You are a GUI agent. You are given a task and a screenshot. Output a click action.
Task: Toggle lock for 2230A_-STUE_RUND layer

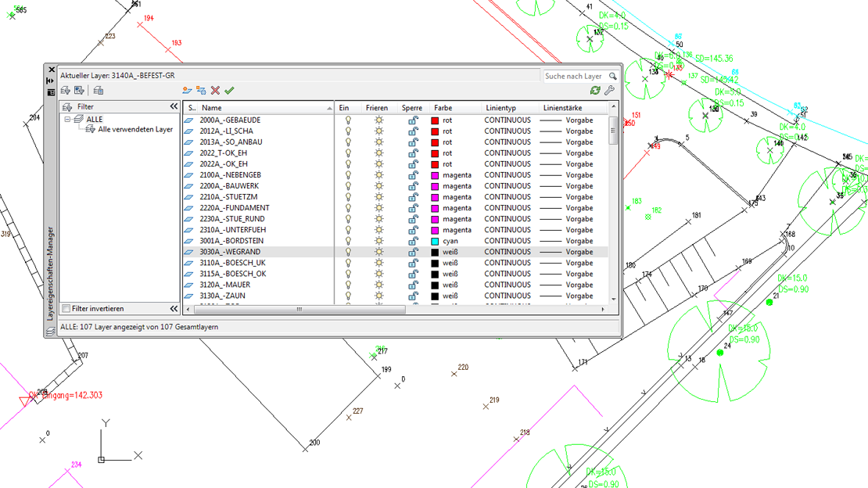[x=413, y=219]
